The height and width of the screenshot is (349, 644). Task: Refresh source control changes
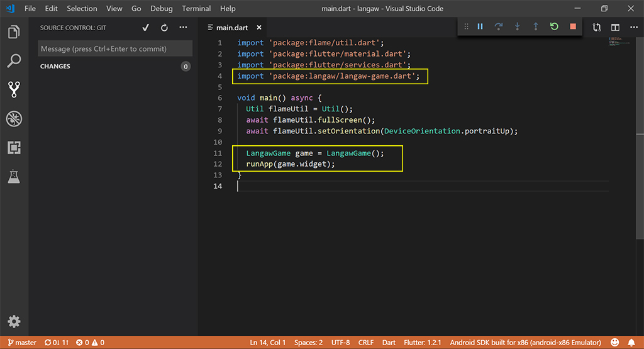(164, 28)
